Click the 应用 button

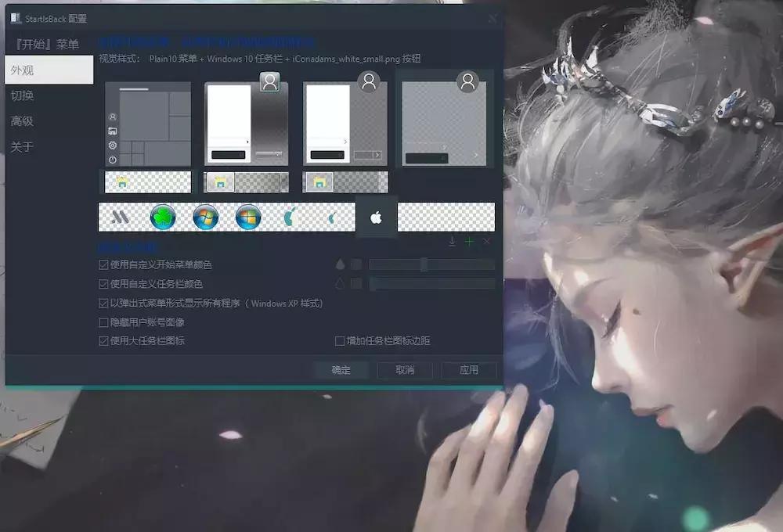469,370
